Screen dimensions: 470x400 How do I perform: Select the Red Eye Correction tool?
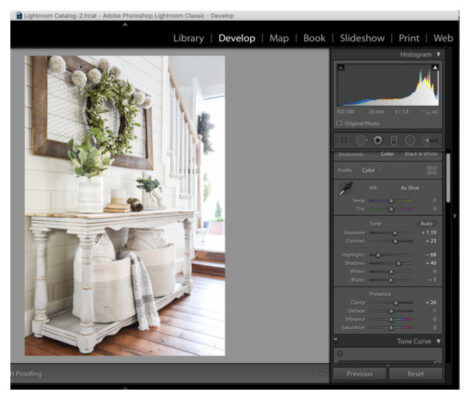click(378, 141)
